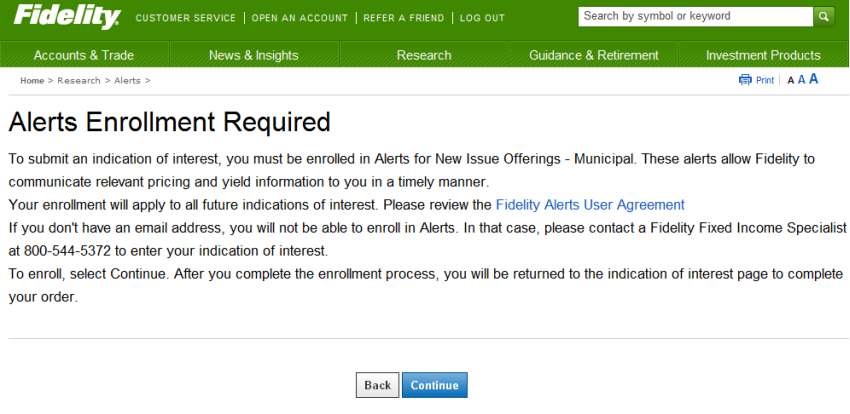Viewport: 850px width, 414px height.
Task: Open the Guidance & Retirement menu
Action: [593, 55]
